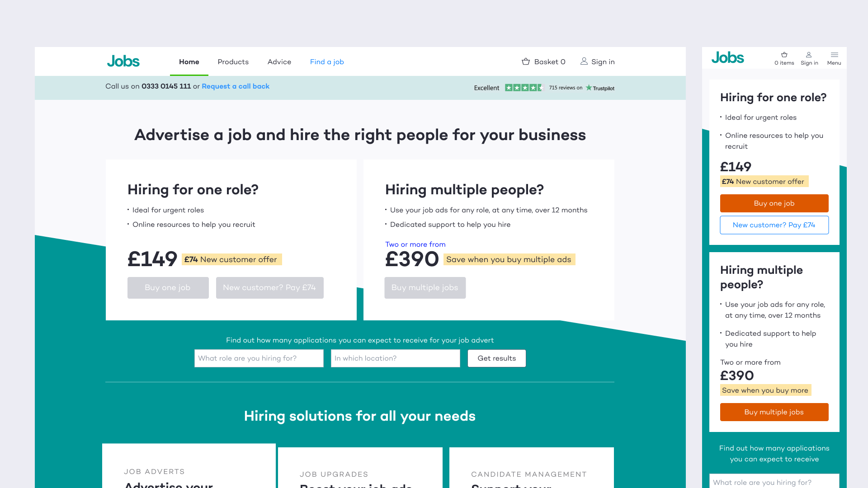Open the desktop Basket icon
This screenshot has height=488, width=868.
pyautogui.click(x=526, y=61)
